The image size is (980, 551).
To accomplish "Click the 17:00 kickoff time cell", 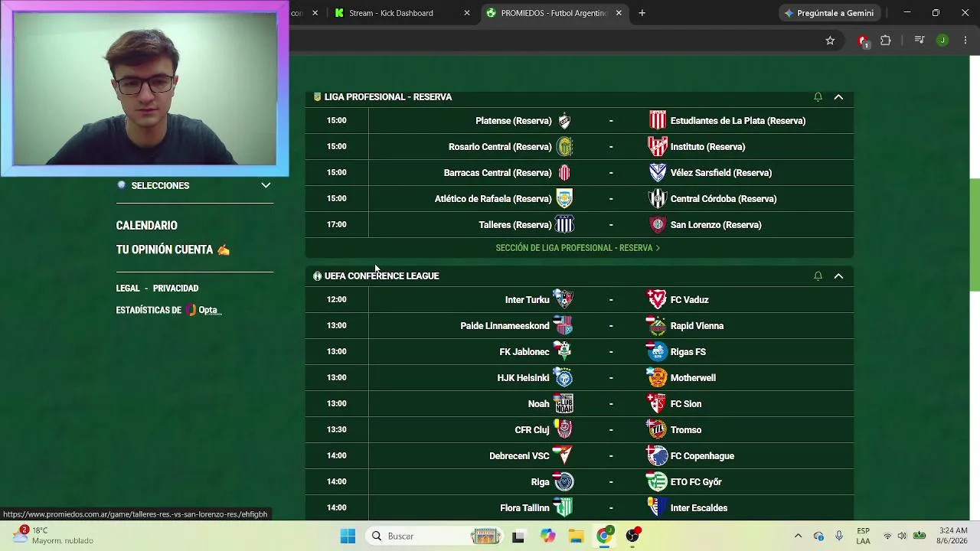I will [x=337, y=225].
